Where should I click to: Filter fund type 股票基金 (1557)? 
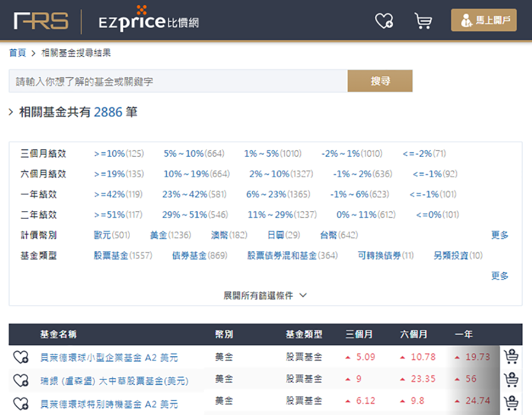coord(123,255)
